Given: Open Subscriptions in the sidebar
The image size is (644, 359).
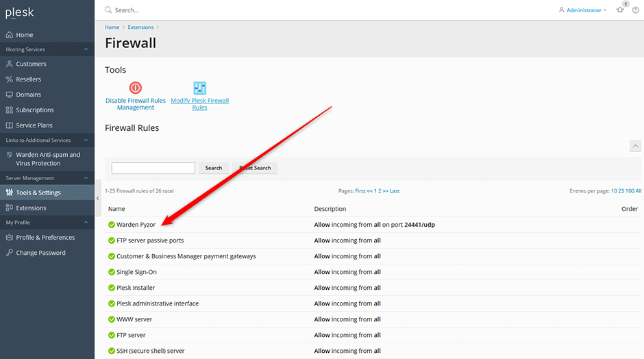Looking at the screenshot, I should click(x=34, y=110).
